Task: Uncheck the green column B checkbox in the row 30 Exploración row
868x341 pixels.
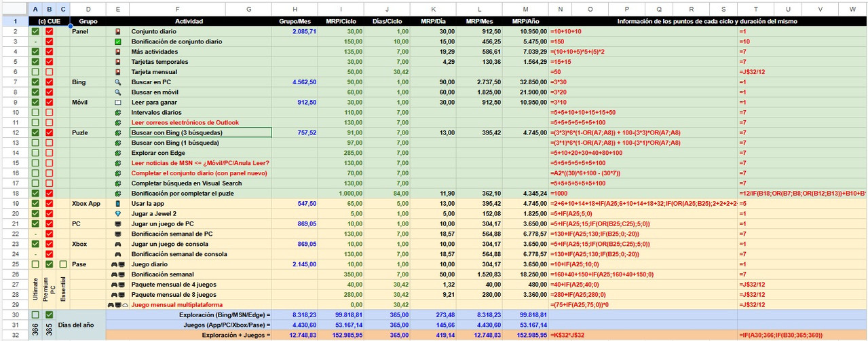Action: 49,315
